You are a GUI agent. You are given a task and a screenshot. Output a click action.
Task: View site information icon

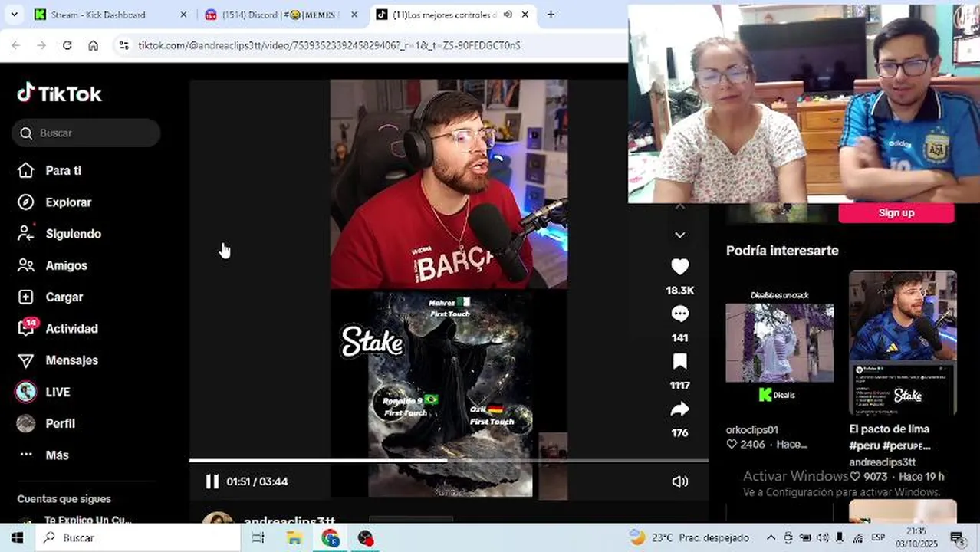[x=124, y=45]
